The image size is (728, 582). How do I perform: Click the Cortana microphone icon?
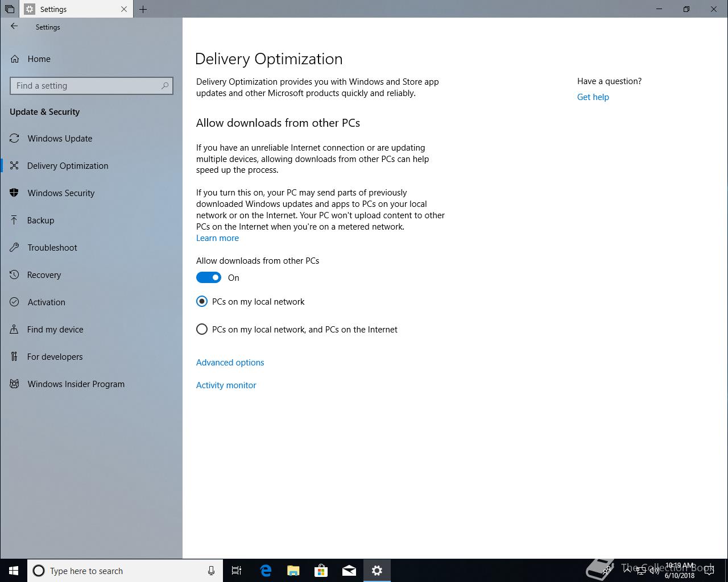[211, 571]
